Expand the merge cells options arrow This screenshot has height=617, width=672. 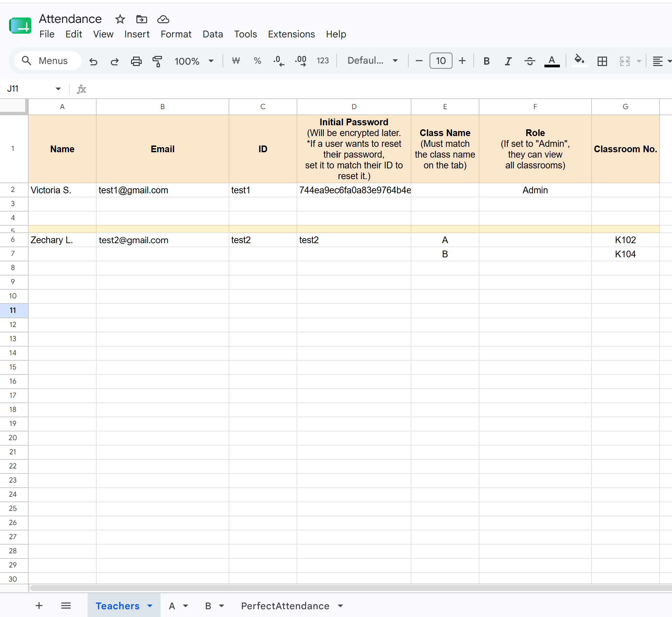[639, 61]
